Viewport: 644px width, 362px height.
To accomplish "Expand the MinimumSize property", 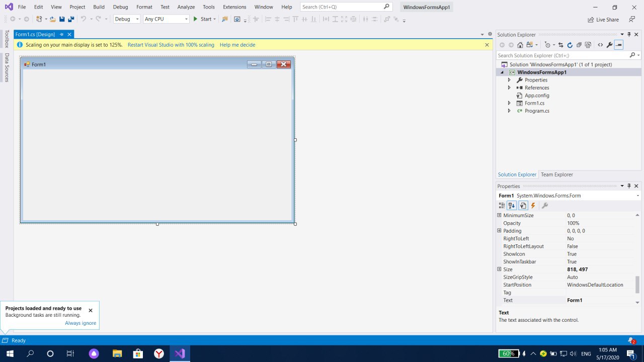I will 500,215.
